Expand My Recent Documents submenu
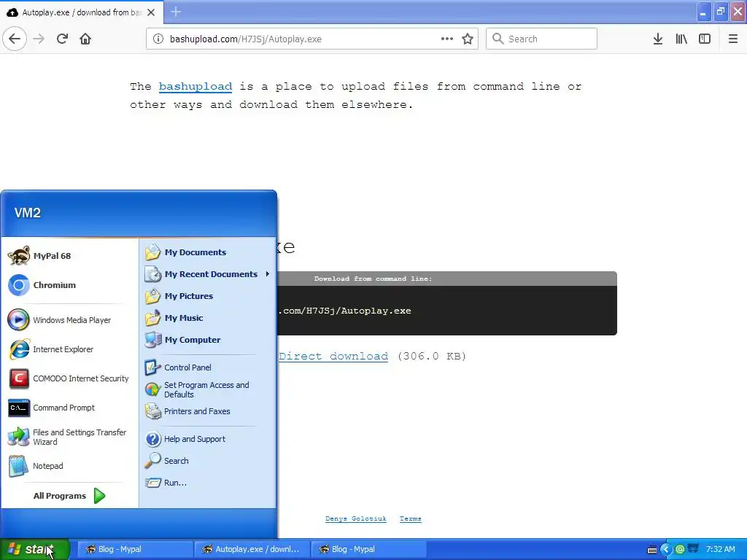Image resolution: width=747 pixels, height=560 pixels. (x=208, y=274)
